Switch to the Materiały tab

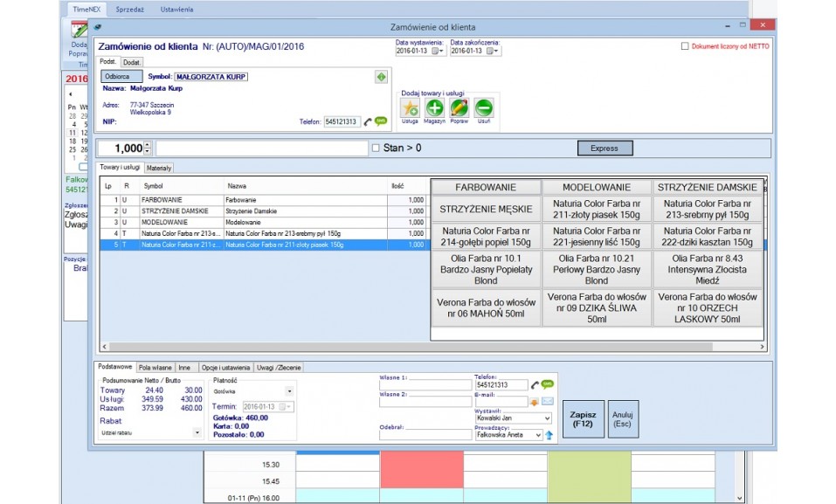(x=159, y=168)
